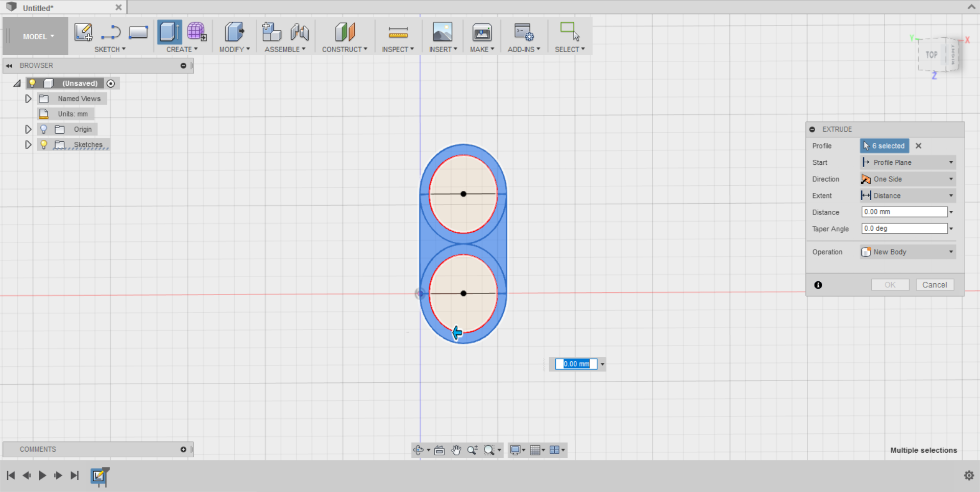Open the Taper Angle field dropdown arrow
Viewport: 980px width, 492px height.
pos(951,229)
